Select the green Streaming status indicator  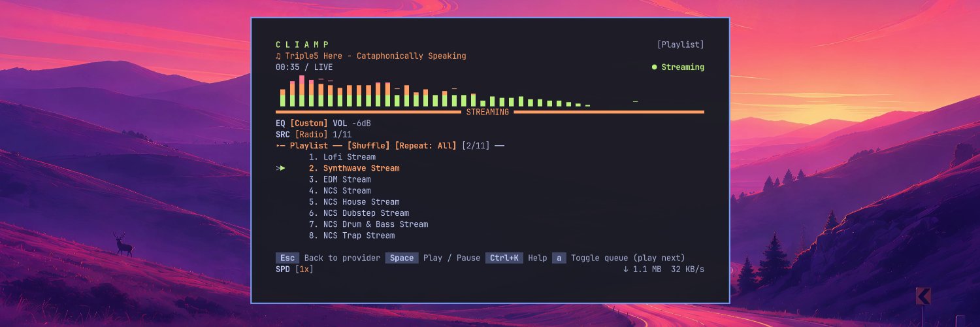click(678, 67)
